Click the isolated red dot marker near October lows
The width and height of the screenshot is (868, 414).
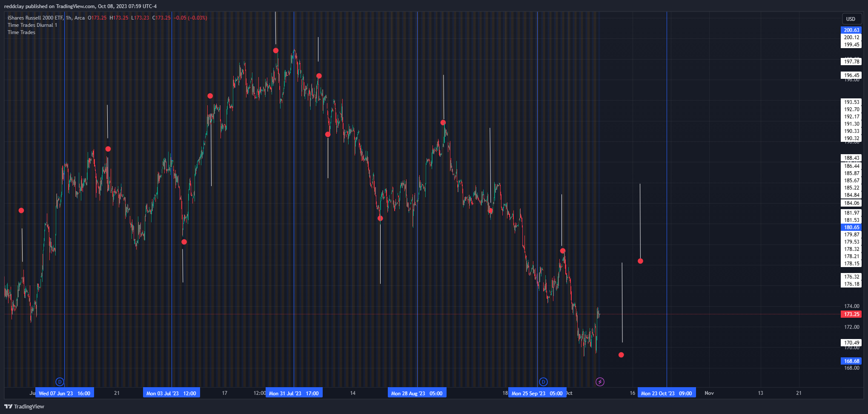[622, 354]
